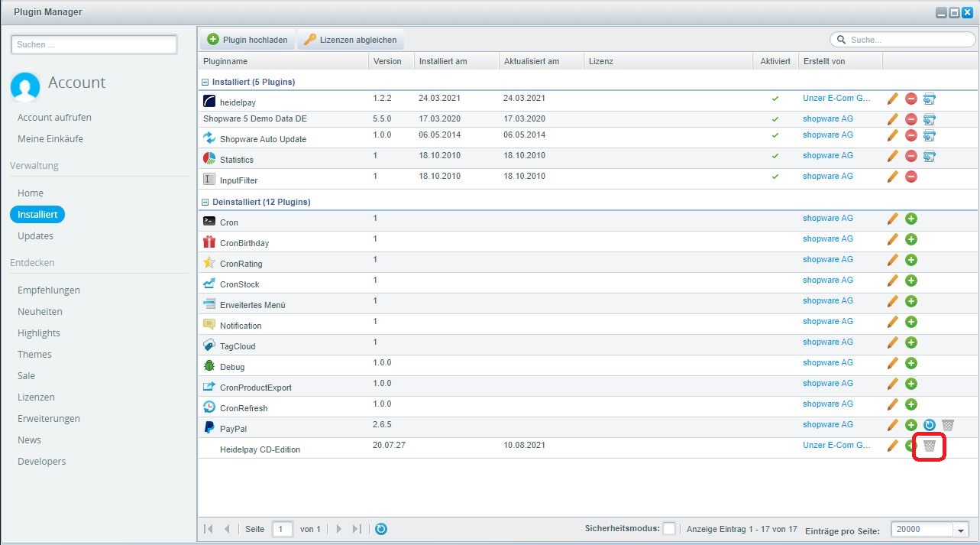Open shopware AG link in PayPal row

[x=828, y=424]
